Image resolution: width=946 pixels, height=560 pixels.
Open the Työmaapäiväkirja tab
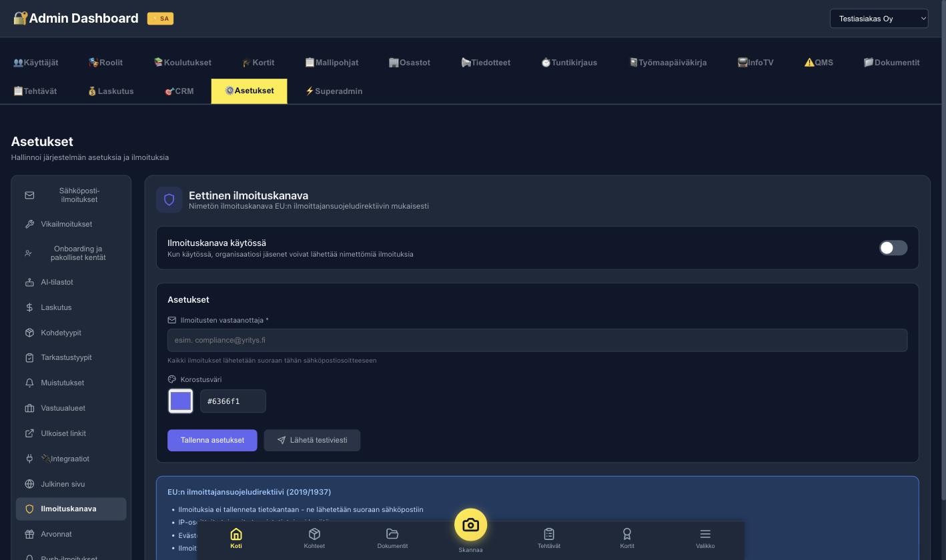[668, 63]
